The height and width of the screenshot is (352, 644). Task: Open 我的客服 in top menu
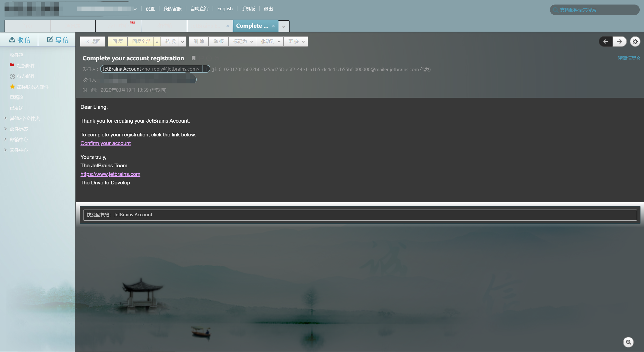[x=173, y=9]
